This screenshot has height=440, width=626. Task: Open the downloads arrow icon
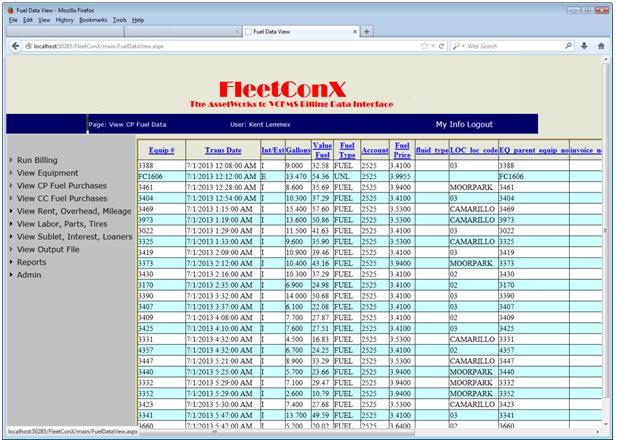point(584,46)
